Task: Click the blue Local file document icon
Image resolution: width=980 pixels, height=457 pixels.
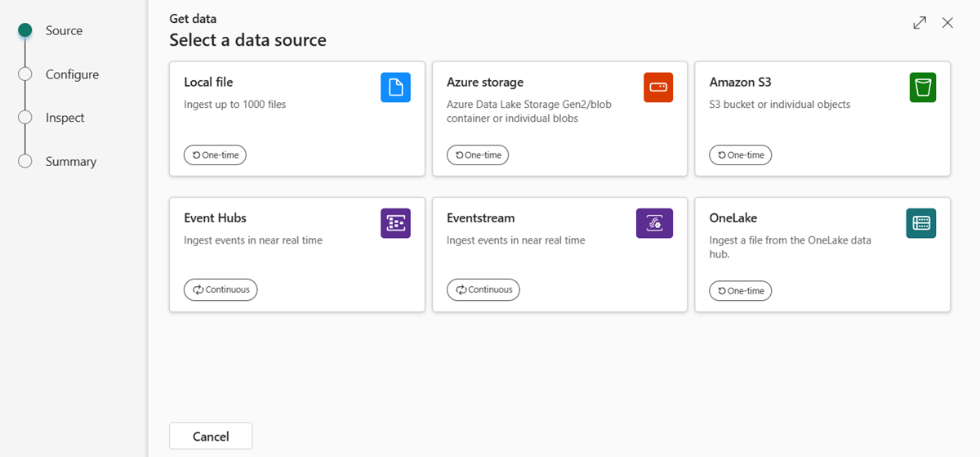Action: (395, 87)
